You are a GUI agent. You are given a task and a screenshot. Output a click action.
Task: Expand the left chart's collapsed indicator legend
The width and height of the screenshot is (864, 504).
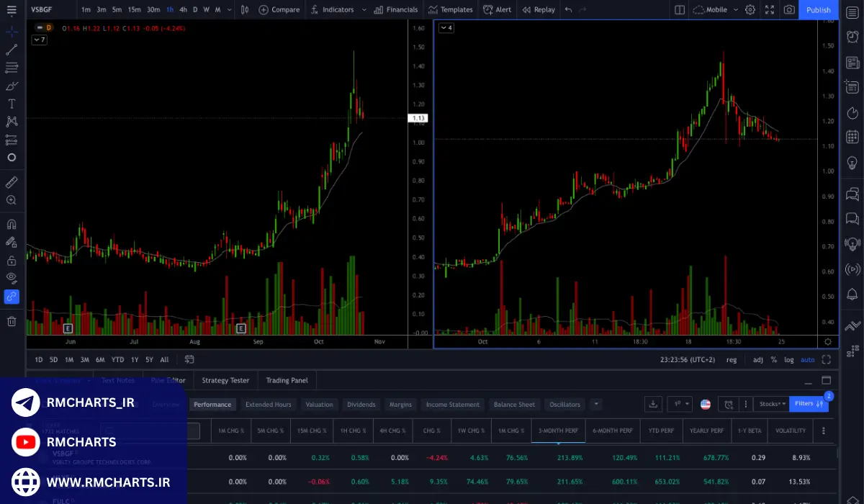click(39, 40)
